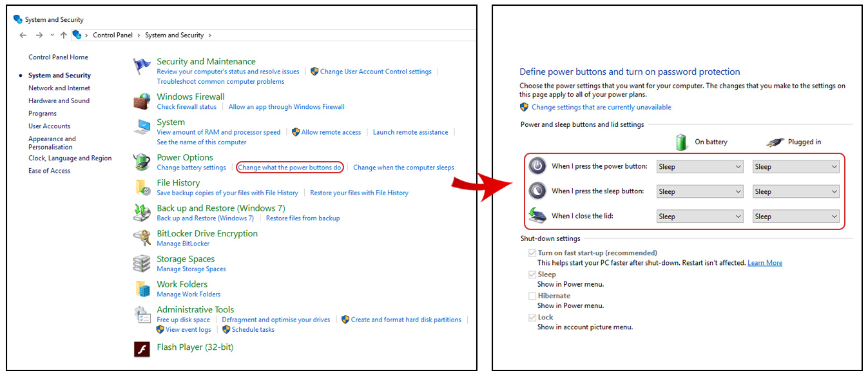Click the Power Options battery icon

[x=142, y=162]
